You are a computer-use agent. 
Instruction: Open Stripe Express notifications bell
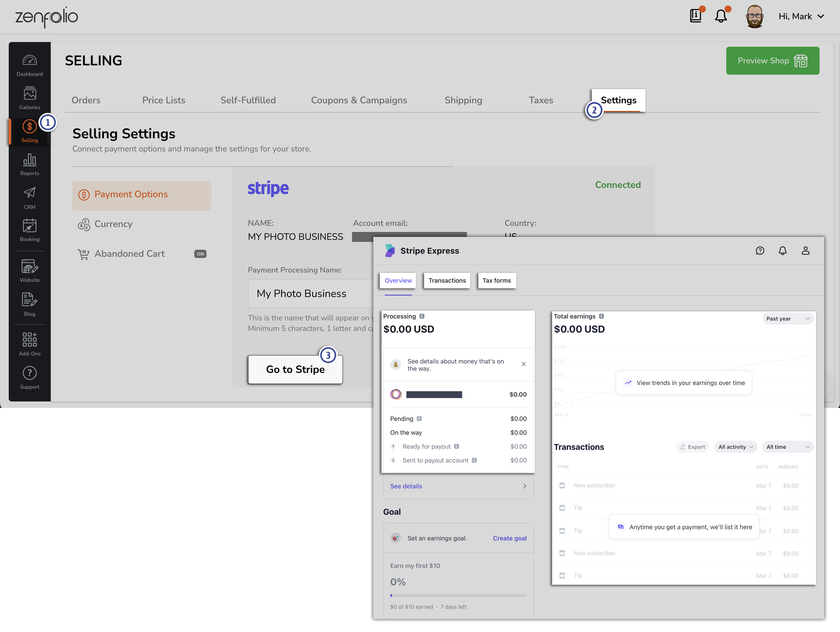point(783,251)
